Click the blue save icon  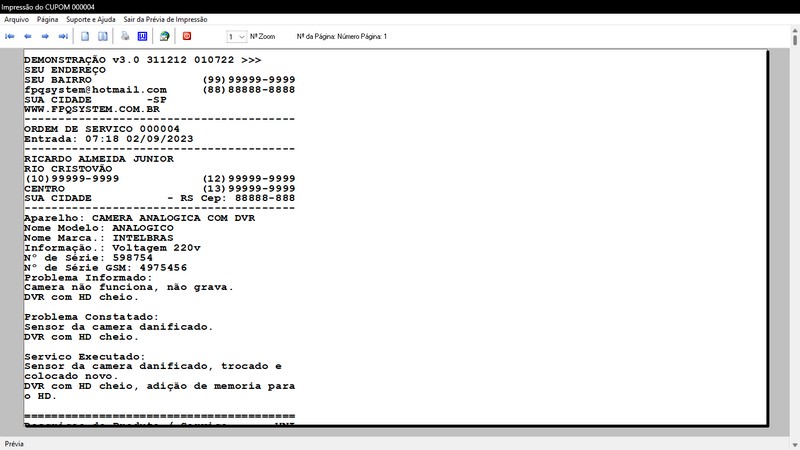point(142,36)
